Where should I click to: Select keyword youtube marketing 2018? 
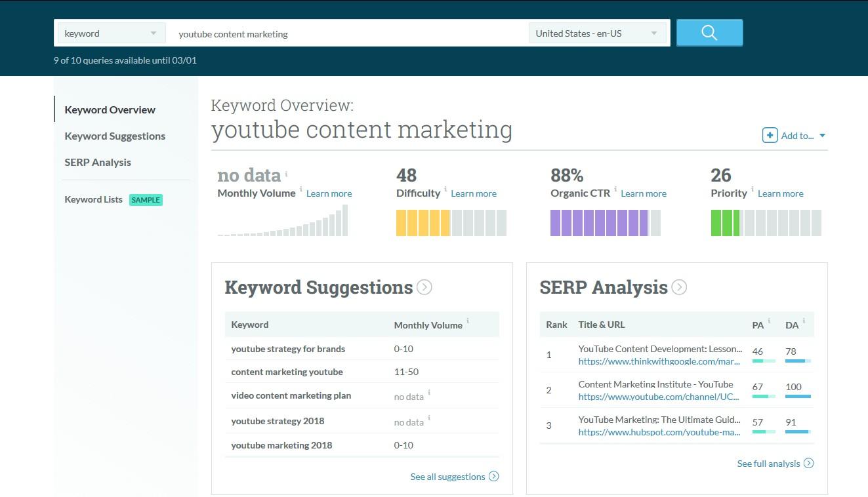tap(281, 445)
